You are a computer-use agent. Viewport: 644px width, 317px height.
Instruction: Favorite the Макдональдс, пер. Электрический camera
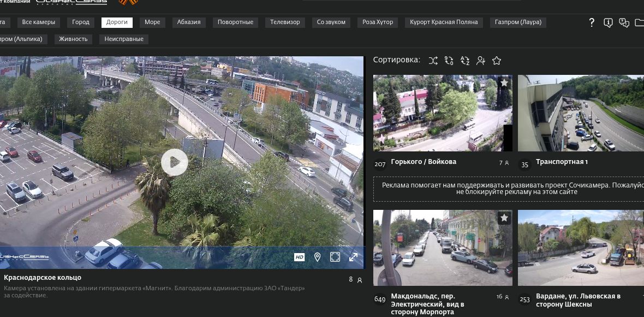click(x=504, y=218)
